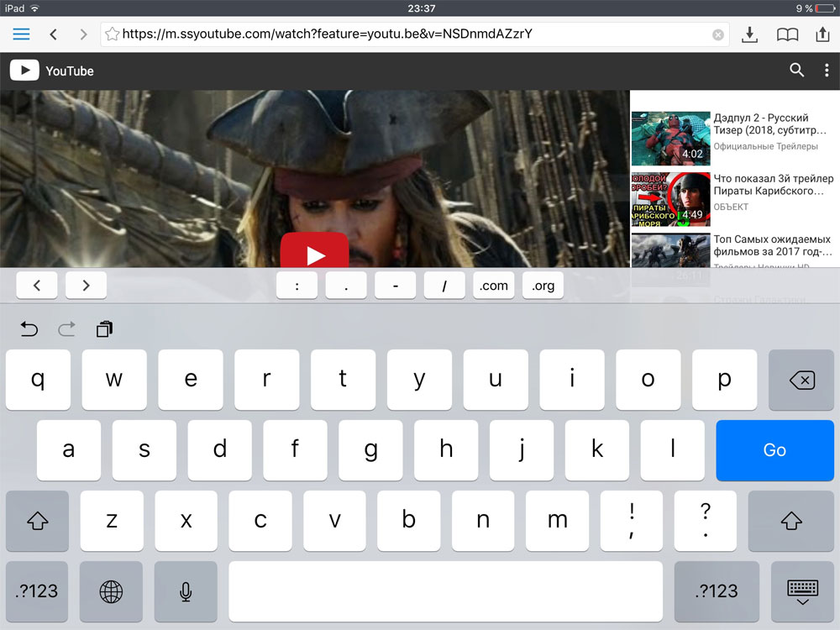Toggle the left Shift key
Screen dimensions: 840x630
[38, 521]
